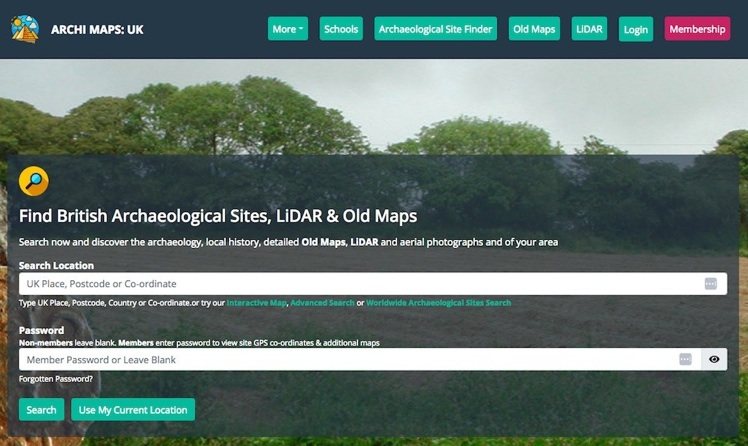Open the Schools page
This screenshot has width=748, height=446.
[341, 29]
